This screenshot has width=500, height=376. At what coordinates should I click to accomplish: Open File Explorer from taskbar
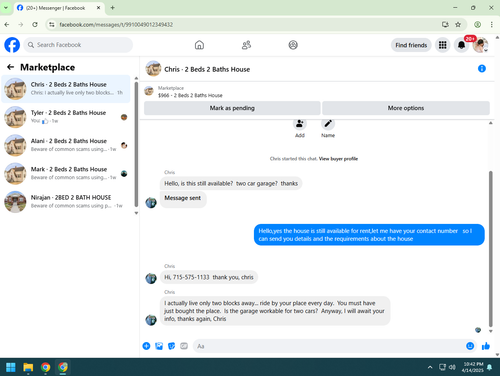[28, 367]
